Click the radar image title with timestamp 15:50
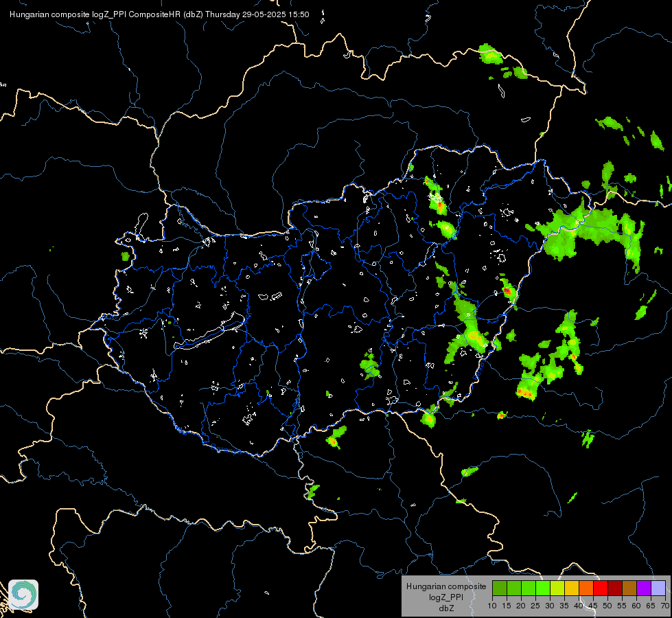 coord(159,14)
